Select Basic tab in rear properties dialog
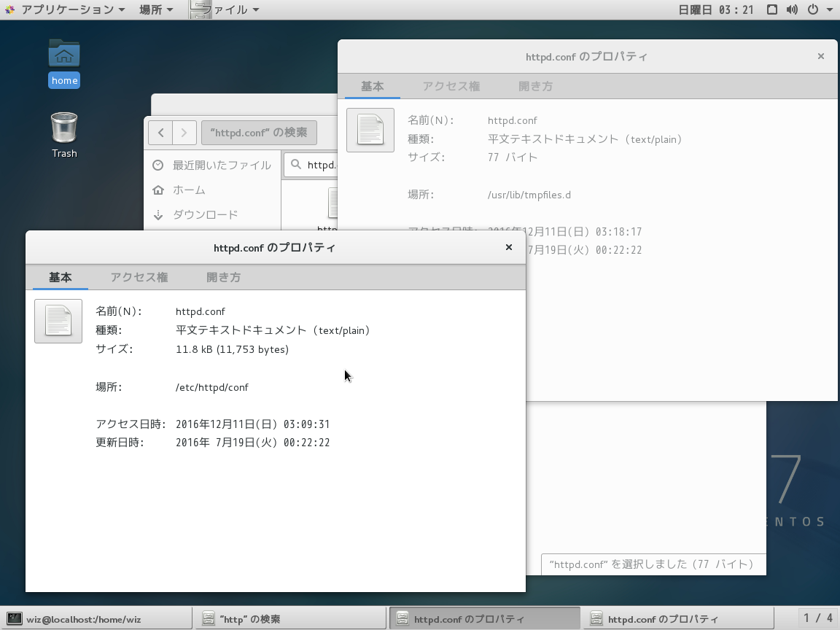The height and width of the screenshot is (630, 840). coord(373,86)
